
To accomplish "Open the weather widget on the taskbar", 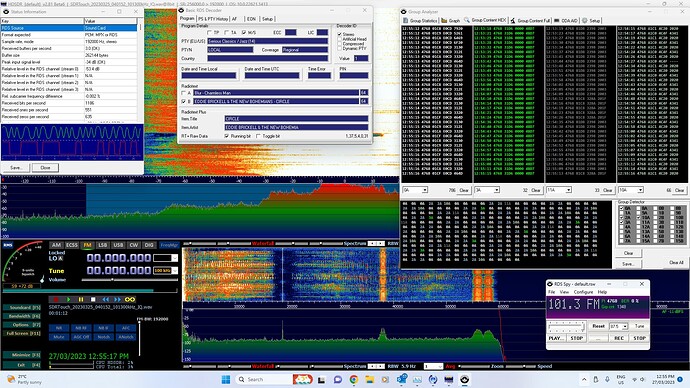I will (x=24, y=379).
